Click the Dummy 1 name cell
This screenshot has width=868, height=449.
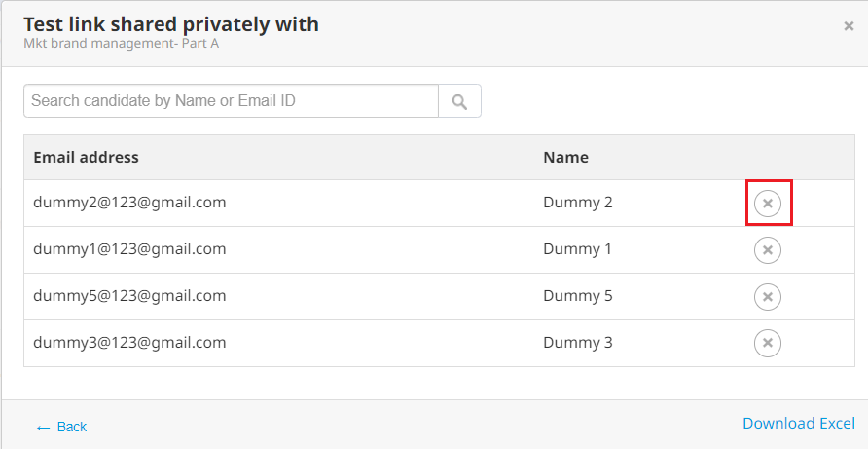coord(577,249)
